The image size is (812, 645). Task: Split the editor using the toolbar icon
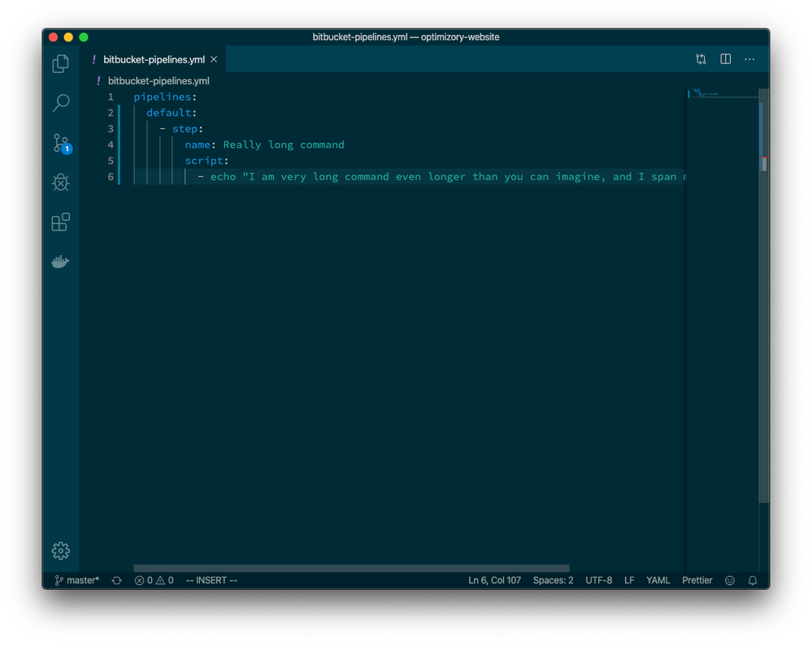pyautogui.click(x=724, y=58)
